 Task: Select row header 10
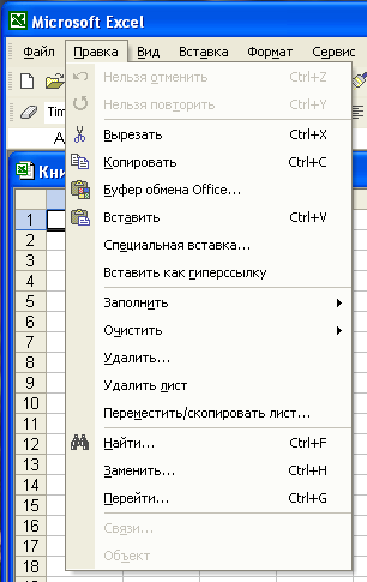coord(31,403)
